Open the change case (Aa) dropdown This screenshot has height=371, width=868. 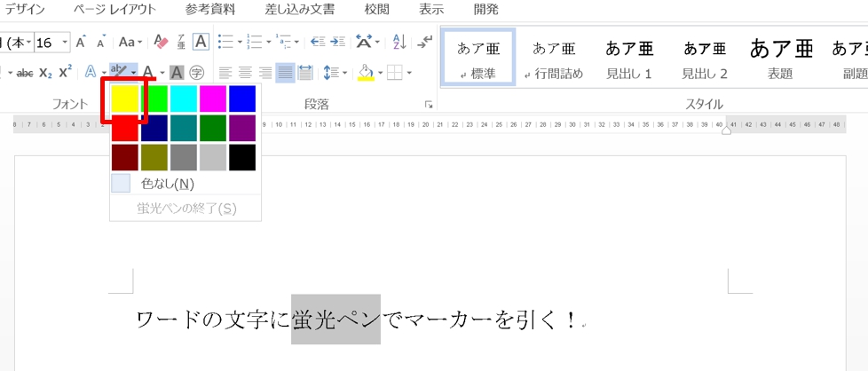click(130, 42)
